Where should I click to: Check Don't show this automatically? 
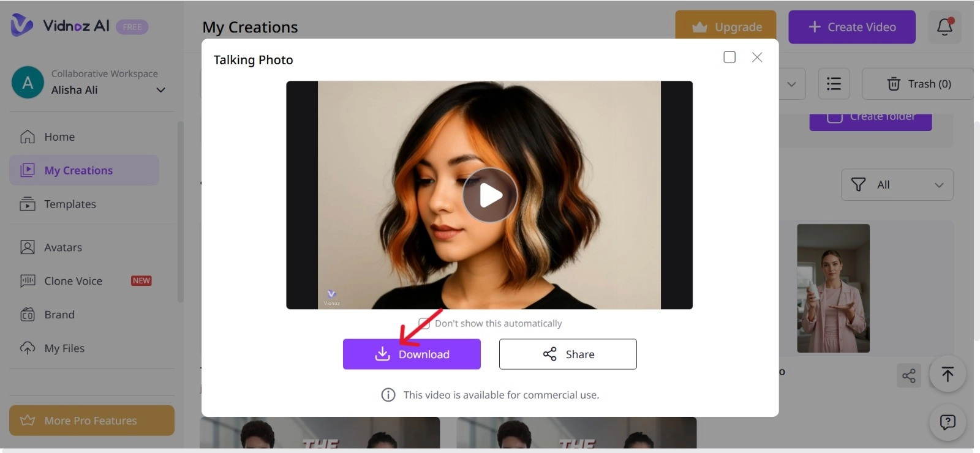pos(424,323)
